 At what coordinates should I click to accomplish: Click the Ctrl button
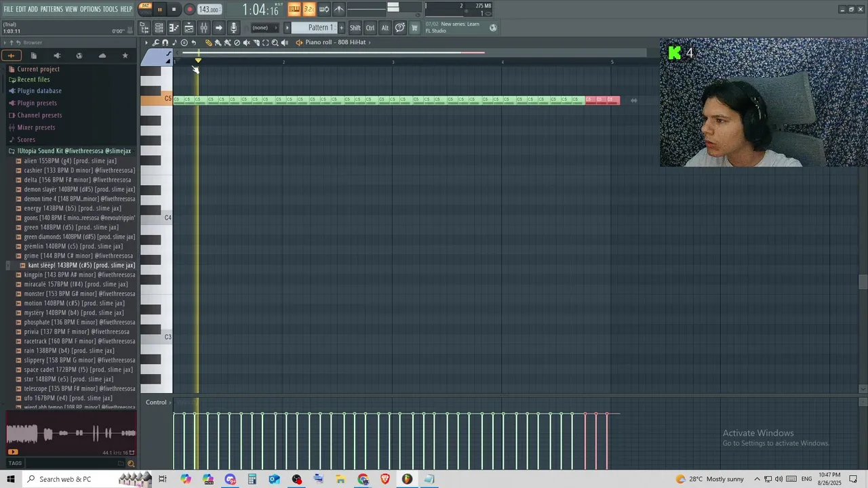point(370,28)
